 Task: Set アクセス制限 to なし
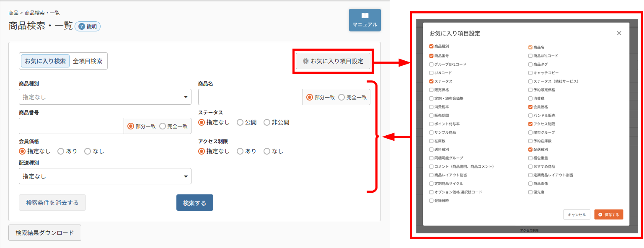point(267,151)
